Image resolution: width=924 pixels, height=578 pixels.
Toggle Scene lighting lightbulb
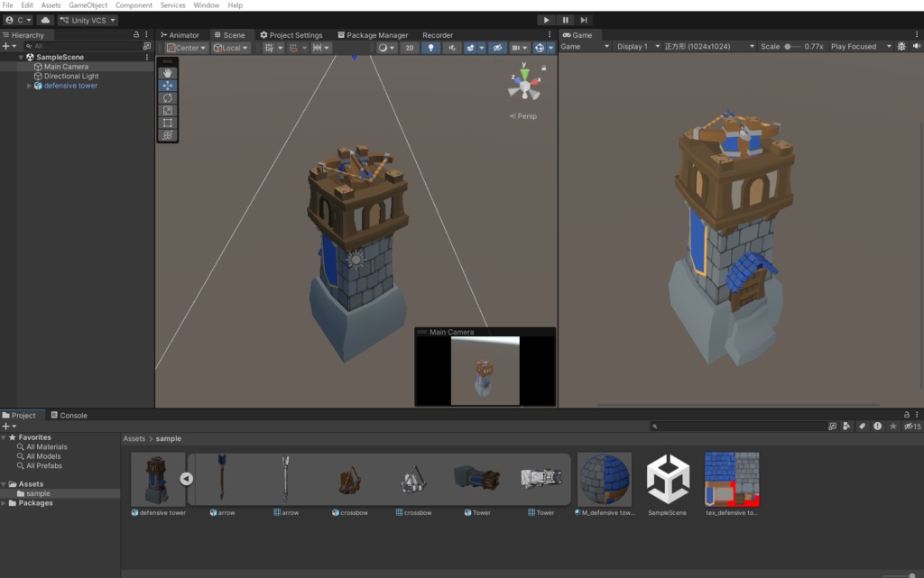(430, 48)
